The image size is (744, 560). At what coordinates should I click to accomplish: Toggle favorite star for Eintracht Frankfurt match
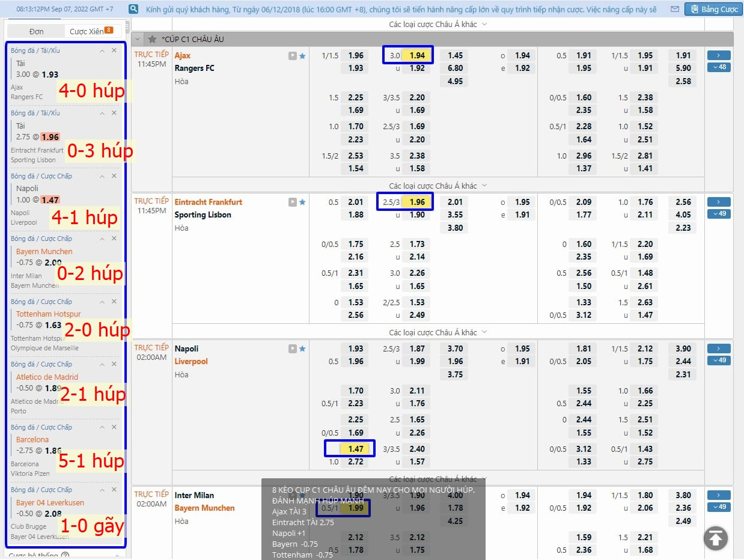coord(302,202)
